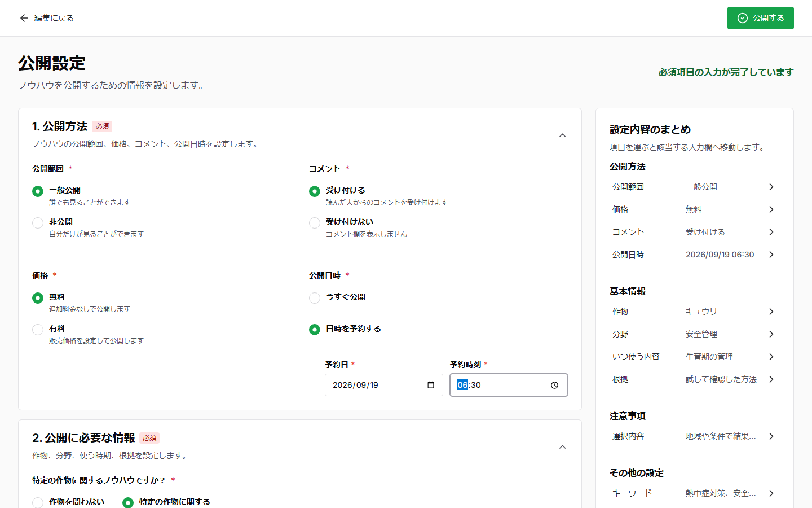
Task: Click the 2026/09/19 06:30 summary value
Action: click(720, 255)
